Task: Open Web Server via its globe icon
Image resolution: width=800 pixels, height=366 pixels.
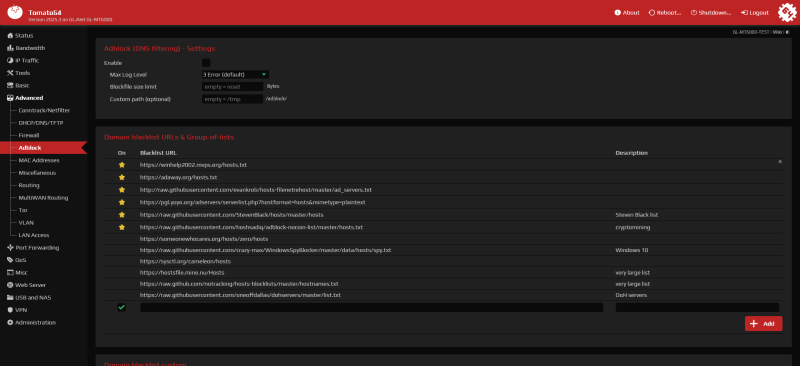Action: point(10,285)
